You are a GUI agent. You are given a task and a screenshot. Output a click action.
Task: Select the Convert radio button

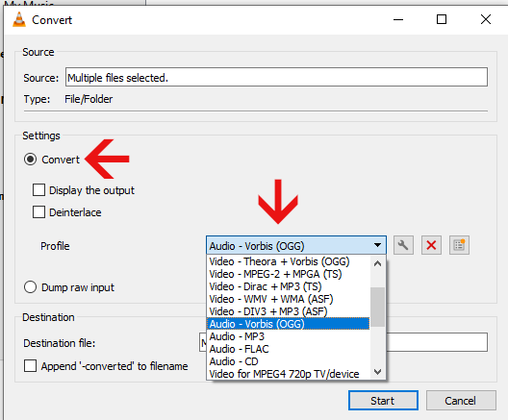coord(30,160)
